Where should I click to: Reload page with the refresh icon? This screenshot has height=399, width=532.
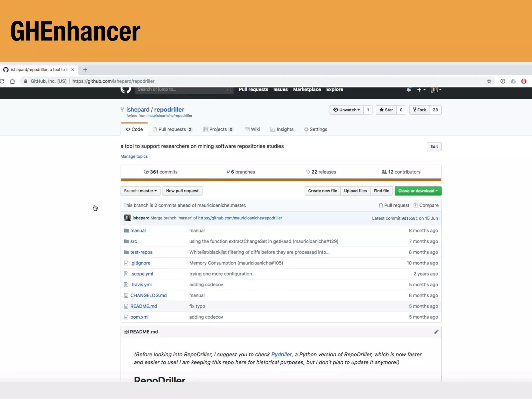tap(2, 81)
